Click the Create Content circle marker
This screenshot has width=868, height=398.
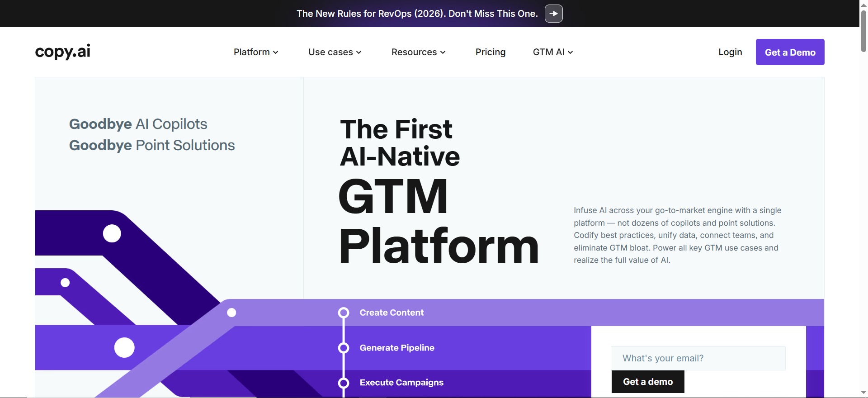pos(344,313)
